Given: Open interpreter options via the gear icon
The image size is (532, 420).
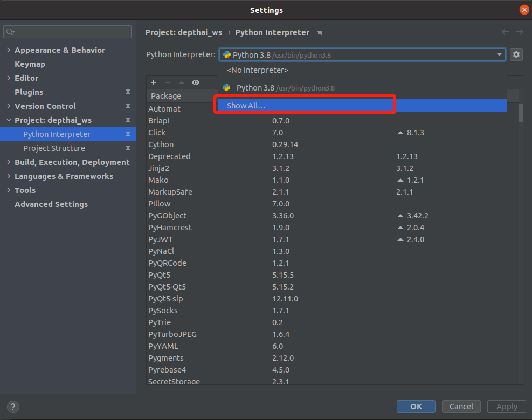Looking at the screenshot, I should click(x=516, y=54).
